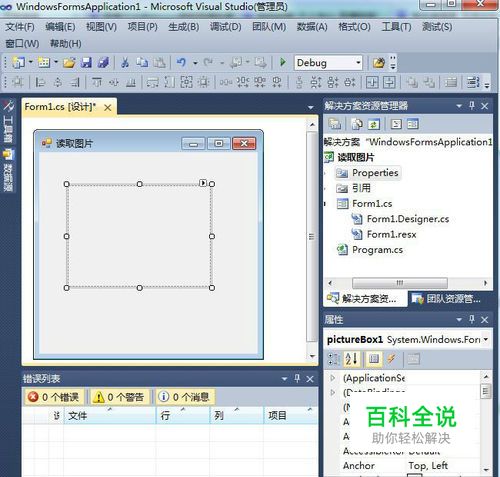This screenshot has height=477, width=500.
Task: Open the 编辑(E) menu
Action: tap(60, 27)
